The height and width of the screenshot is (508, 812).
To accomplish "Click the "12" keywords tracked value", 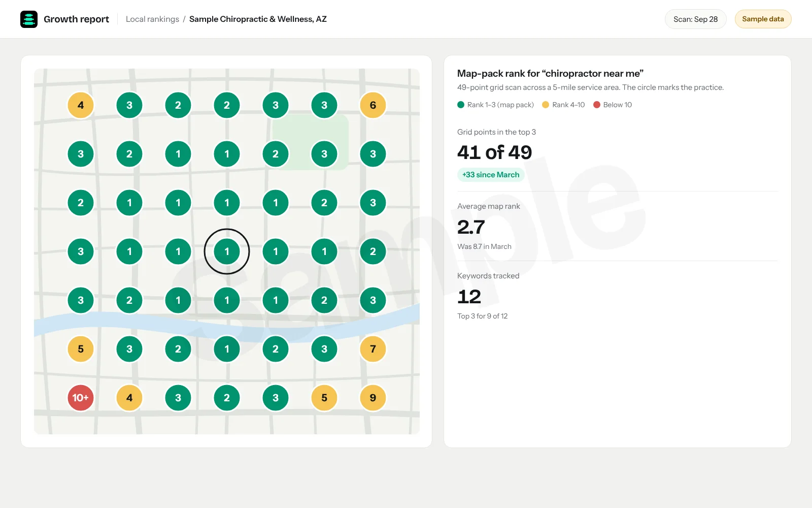I will point(469,297).
